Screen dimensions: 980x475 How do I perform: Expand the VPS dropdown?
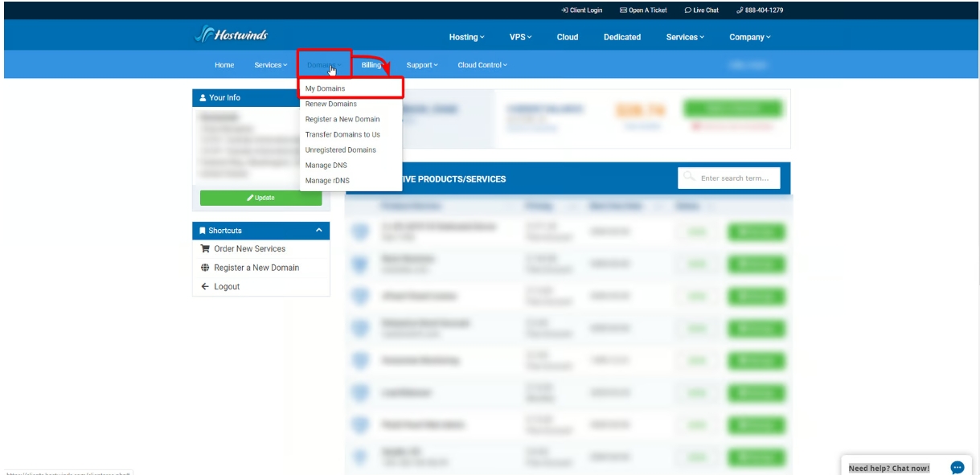click(x=520, y=37)
